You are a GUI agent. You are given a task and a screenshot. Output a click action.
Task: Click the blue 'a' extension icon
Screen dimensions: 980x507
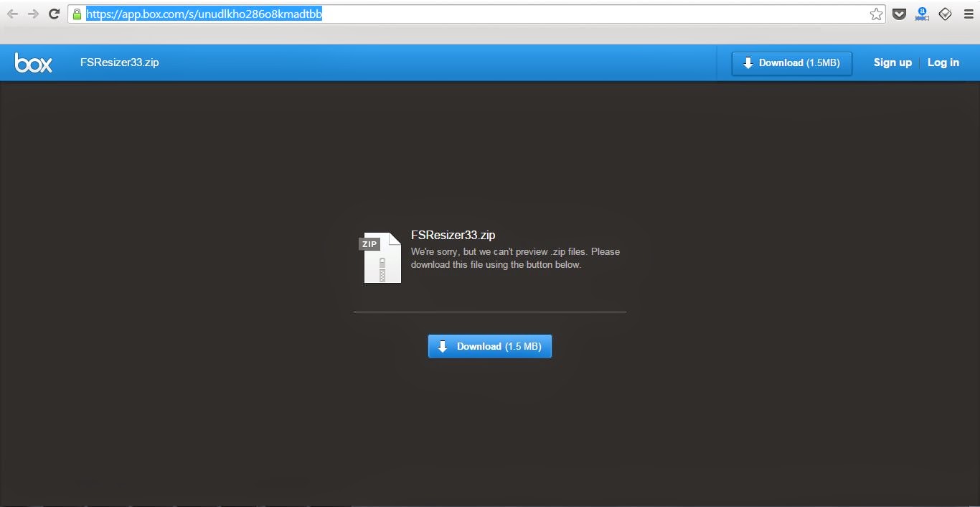click(923, 14)
